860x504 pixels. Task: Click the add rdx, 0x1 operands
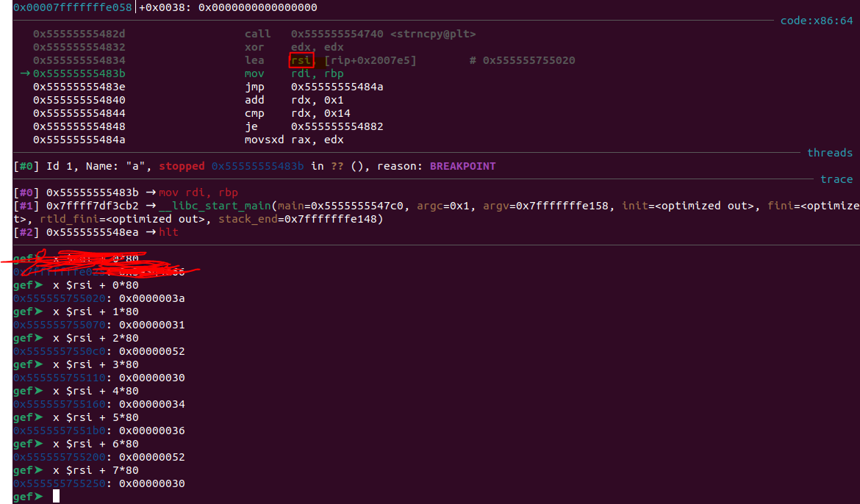point(317,100)
